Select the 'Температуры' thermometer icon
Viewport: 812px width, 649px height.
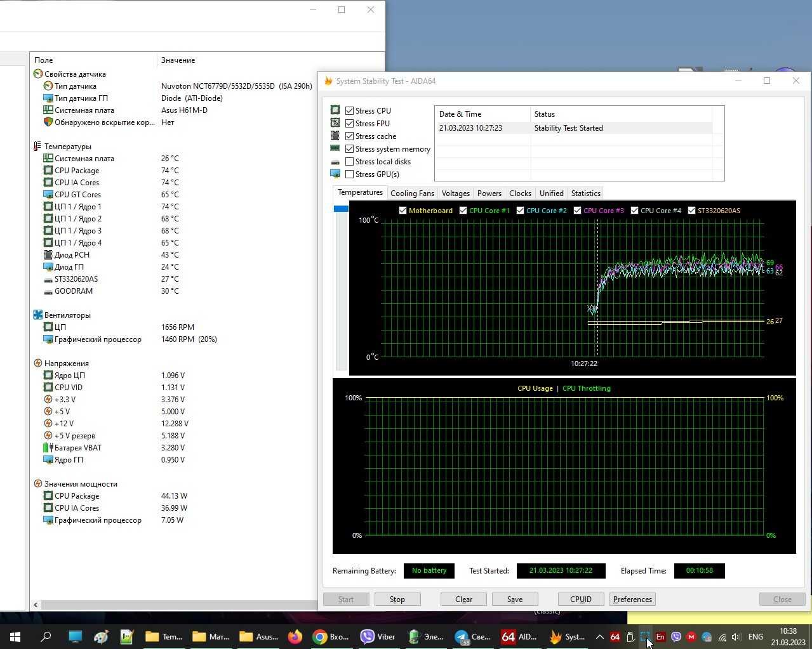[37, 146]
